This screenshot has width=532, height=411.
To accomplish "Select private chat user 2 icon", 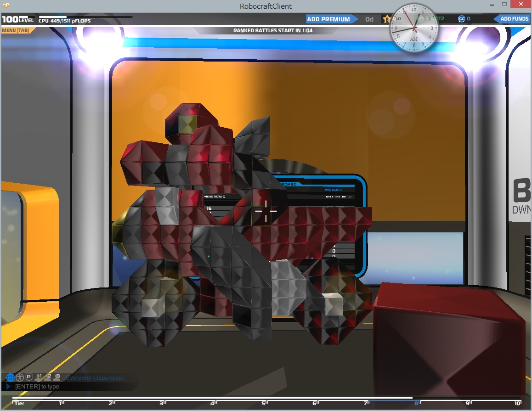I will coord(47,377).
